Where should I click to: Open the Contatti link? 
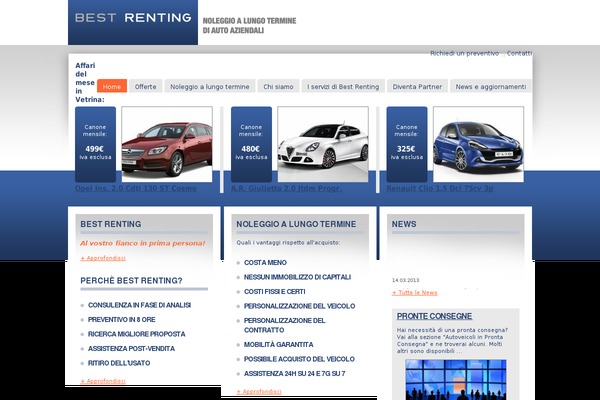[519, 53]
